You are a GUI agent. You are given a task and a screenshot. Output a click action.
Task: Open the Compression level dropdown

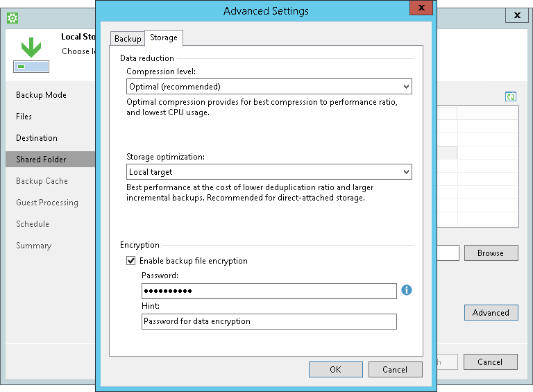pyautogui.click(x=269, y=87)
